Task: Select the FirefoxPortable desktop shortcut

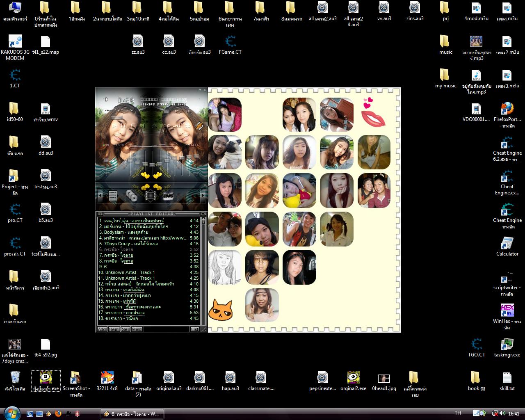Action: [x=507, y=115]
